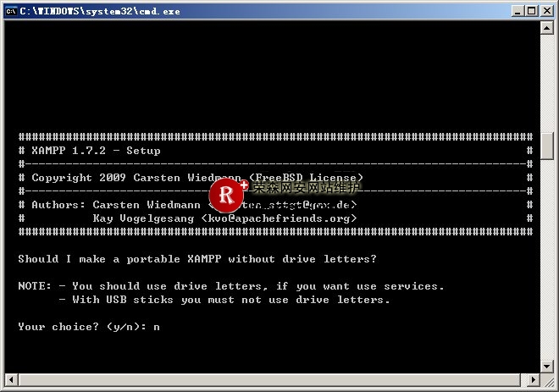Click the horizontal scrollbar right arrow
This screenshot has width=559, height=392.
pos(534,379)
